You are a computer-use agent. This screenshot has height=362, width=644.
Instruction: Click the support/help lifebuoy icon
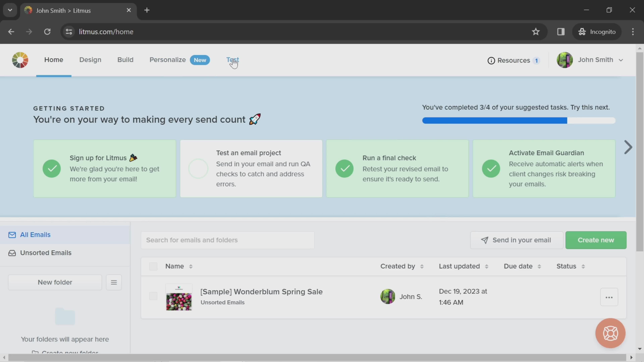point(611,333)
